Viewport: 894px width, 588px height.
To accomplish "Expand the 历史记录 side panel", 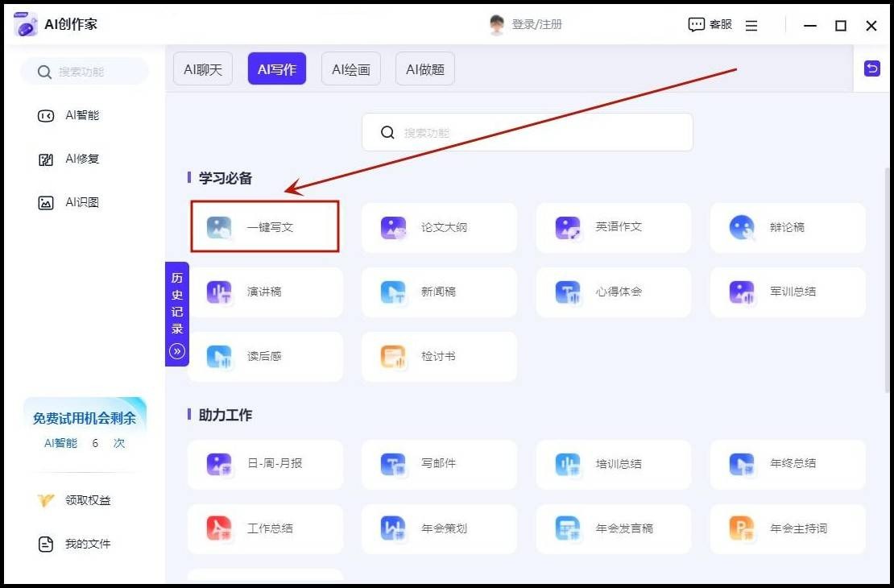I will point(176,313).
